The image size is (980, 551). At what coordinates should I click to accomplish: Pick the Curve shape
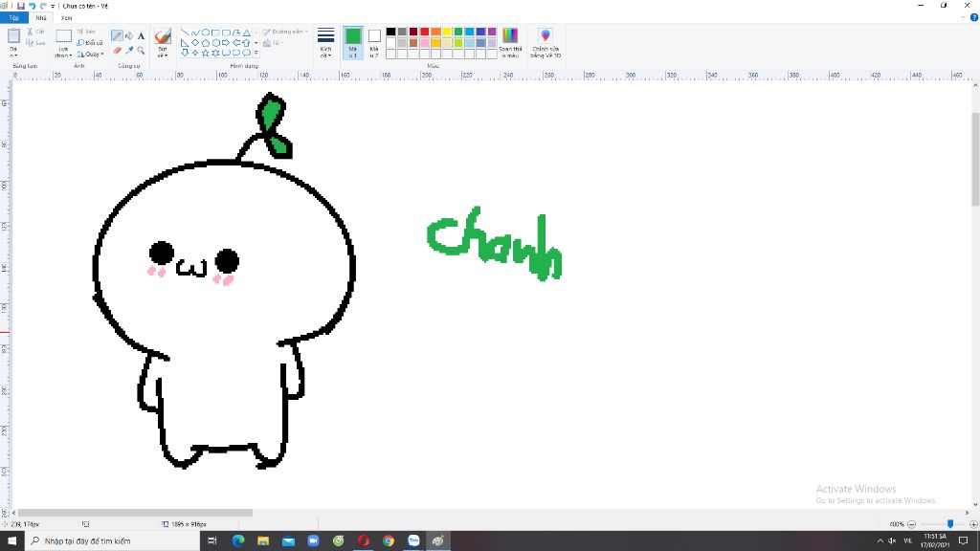195,33
